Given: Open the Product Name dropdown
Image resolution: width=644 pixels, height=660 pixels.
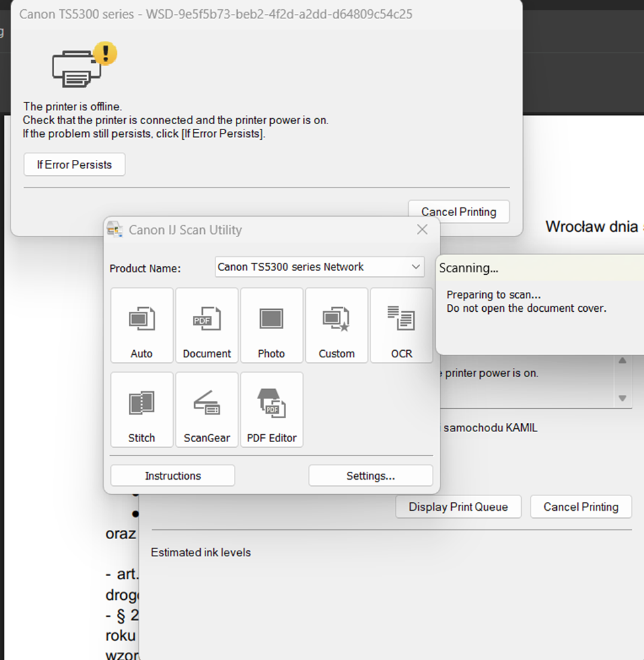Looking at the screenshot, I should coord(415,267).
